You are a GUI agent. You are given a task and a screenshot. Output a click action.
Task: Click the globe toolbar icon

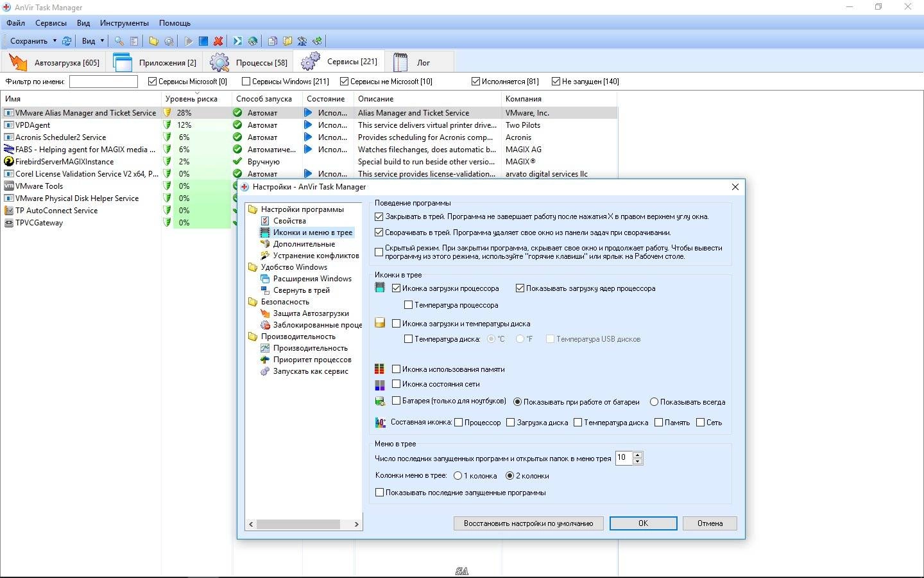click(x=253, y=40)
